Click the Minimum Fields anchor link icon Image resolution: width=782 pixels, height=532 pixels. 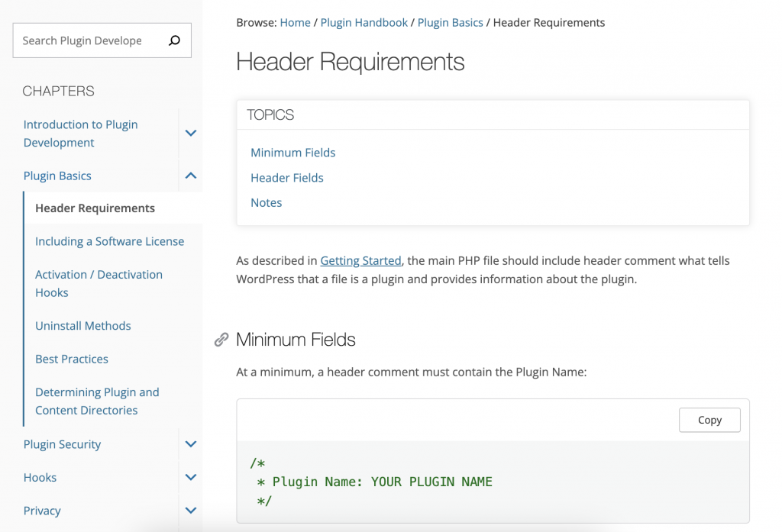221,340
